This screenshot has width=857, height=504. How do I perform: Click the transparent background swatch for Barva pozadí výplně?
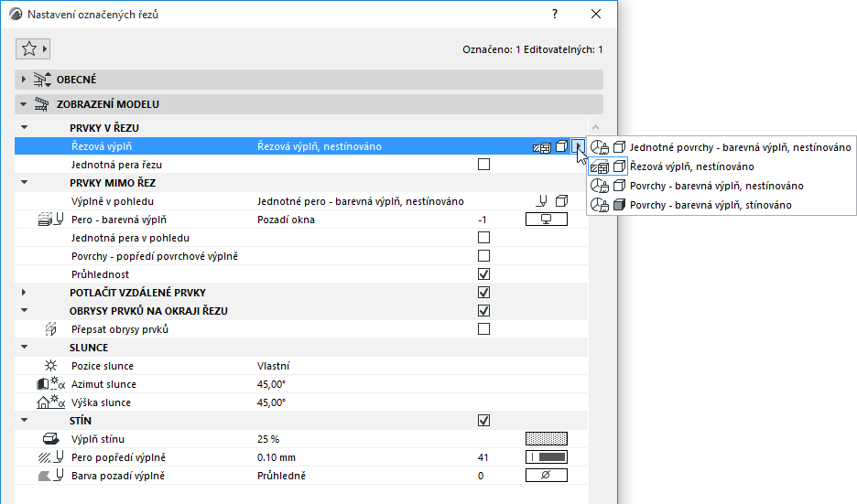pos(547,475)
